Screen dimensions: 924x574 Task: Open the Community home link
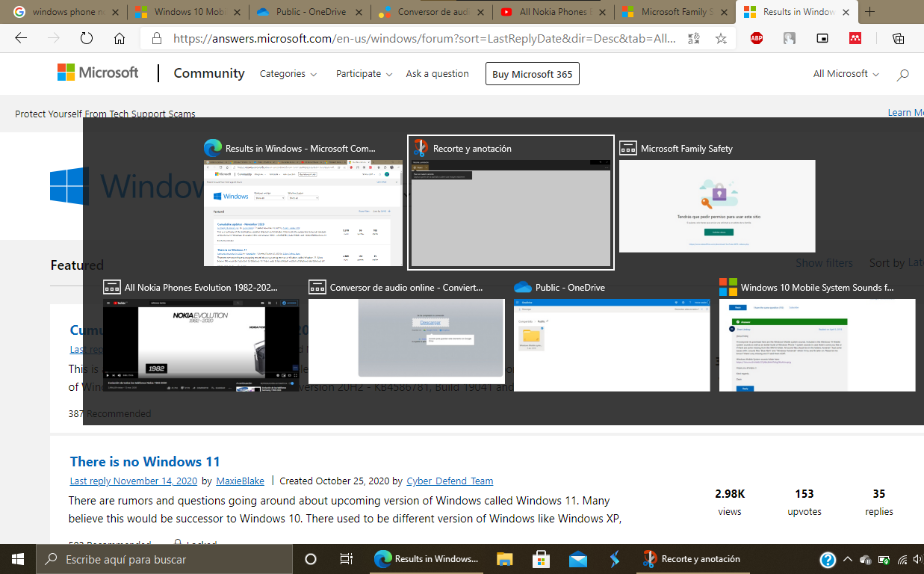[209, 73]
